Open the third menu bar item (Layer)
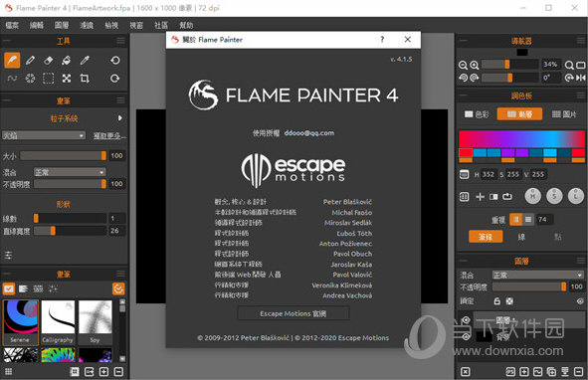 coord(62,25)
